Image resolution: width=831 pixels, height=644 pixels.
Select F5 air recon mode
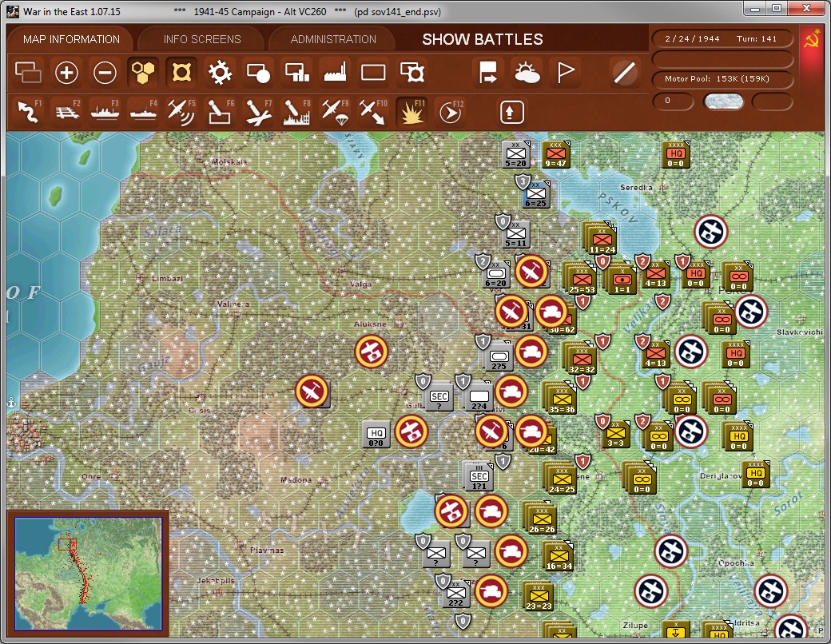pos(181,112)
